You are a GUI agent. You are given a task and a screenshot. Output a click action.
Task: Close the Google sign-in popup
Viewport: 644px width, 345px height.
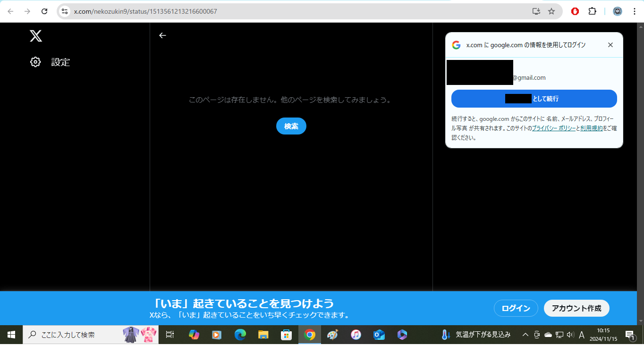pyautogui.click(x=610, y=45)
